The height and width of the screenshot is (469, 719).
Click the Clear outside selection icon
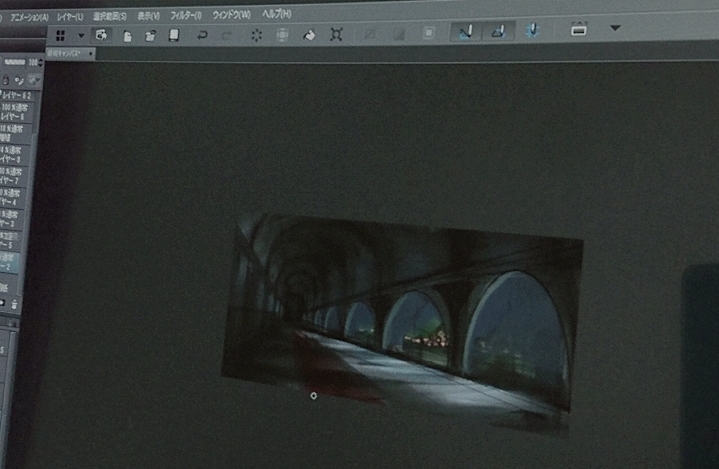[282, 35]
